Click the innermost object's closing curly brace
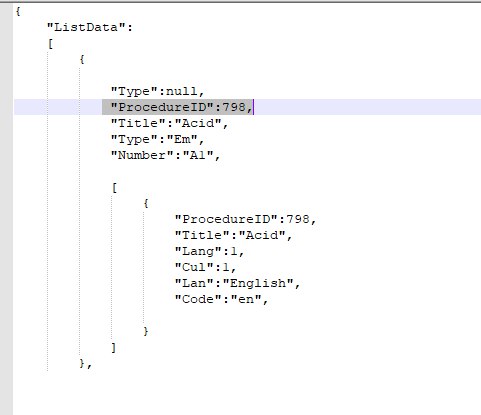The height and width of the screenshot is (415, 481). pyautogui.click(x=146, y=331)
